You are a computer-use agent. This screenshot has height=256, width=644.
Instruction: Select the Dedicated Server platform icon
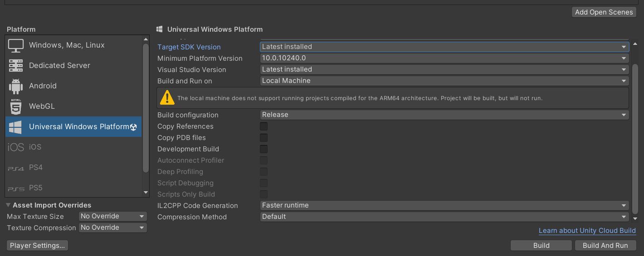point(16,66)
